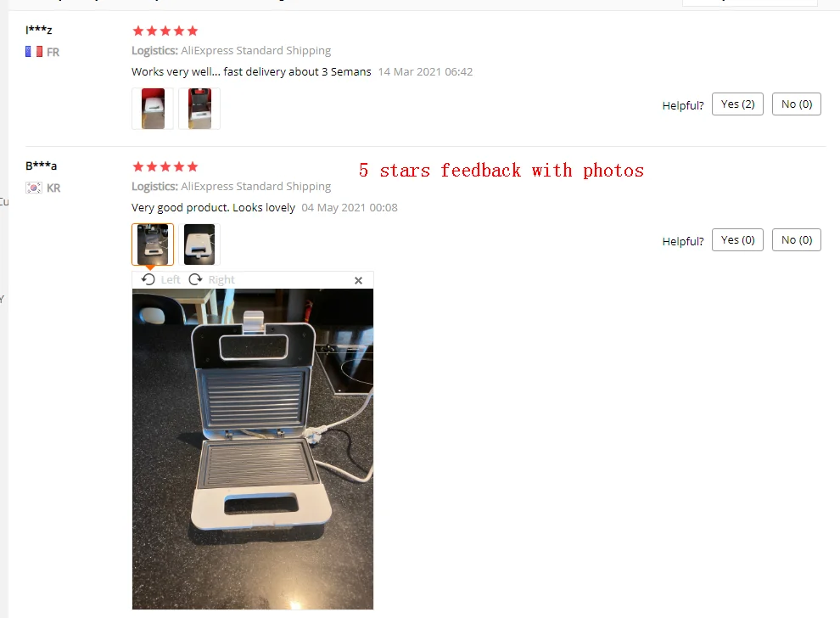This screenshot has height=618, width=840.
Task: Click the five-star rating of I***z's review
Action: pyautogui.click(x=165, y=31)
